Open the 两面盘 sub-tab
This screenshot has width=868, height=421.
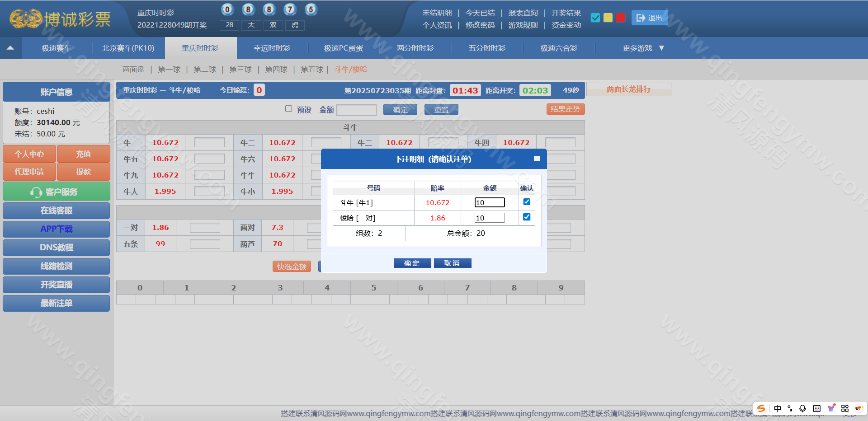pyautogui.click(x=133, y=70)
